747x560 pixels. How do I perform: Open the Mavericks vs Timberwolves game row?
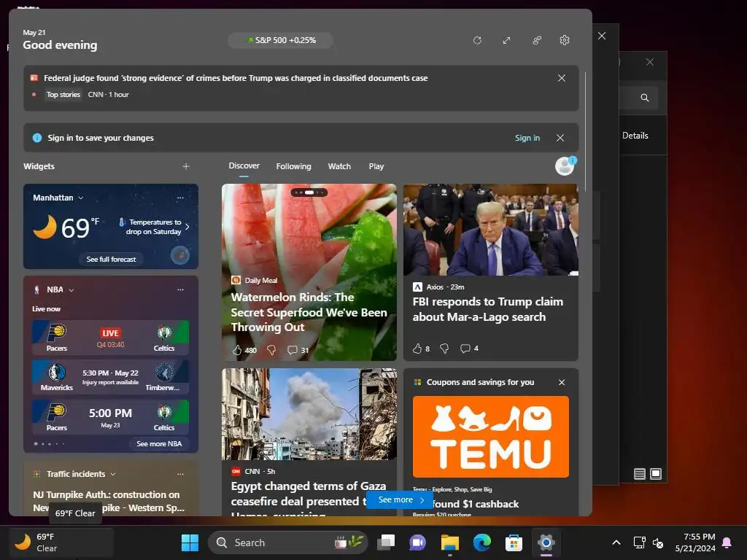pos(111,377)
